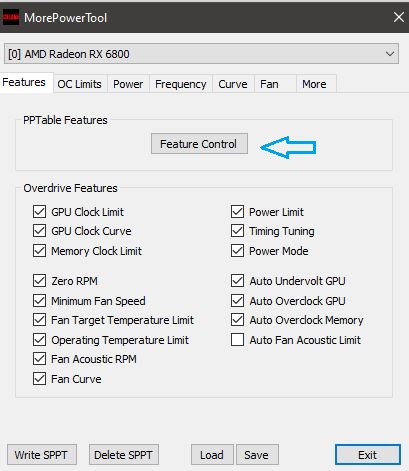This screenshot has height=471, width=409.
Task: Uncheck Auto Undervolt GPU
Action: (237, 281)
